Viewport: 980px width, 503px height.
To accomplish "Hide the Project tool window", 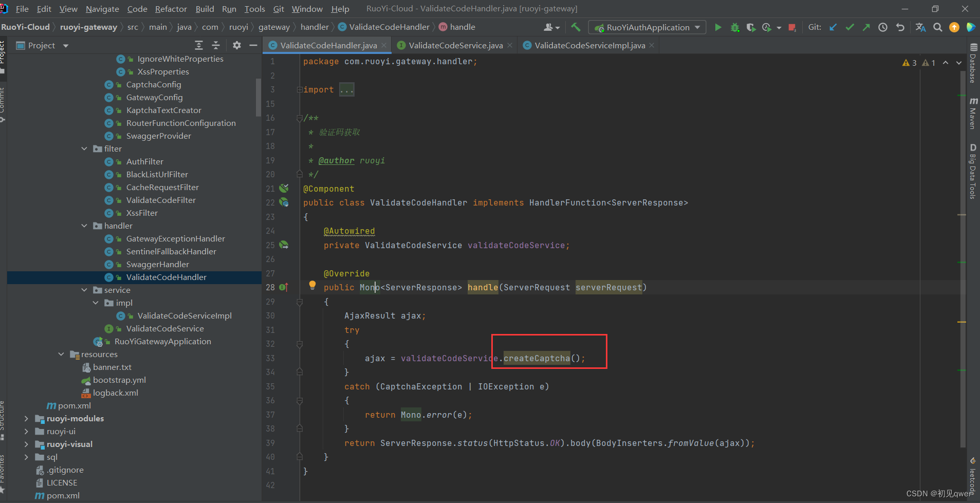I will click(253, 45).
